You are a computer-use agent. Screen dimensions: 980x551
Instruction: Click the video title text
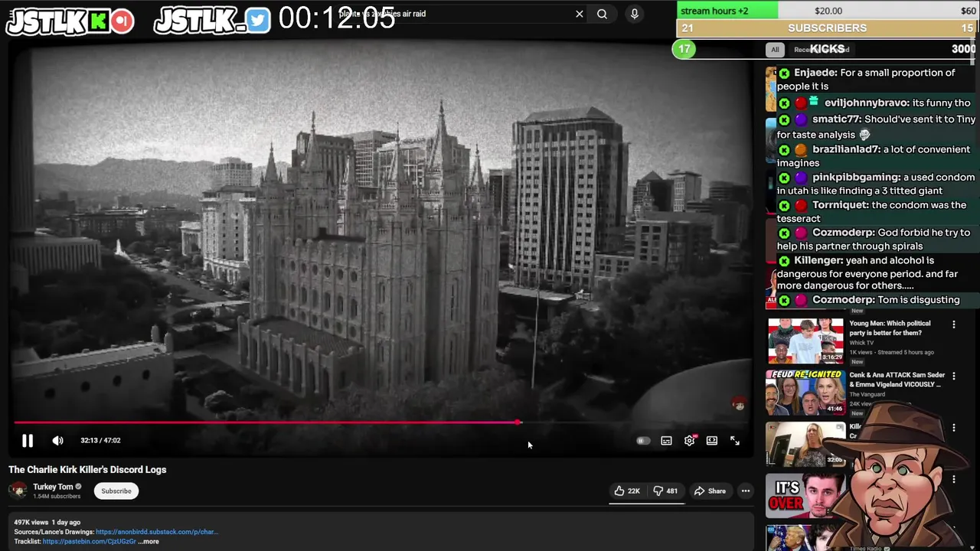click(x=87, y=470)
